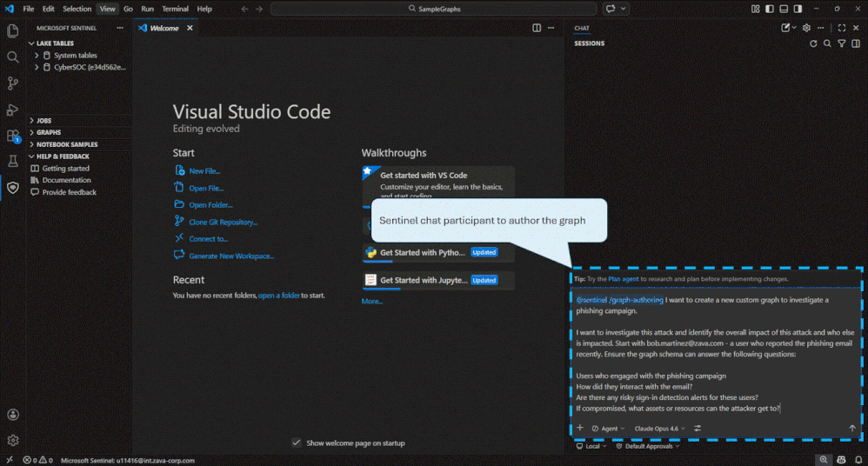Open errors and warnings count in status bar
The width and height of the screenshot is (868, 466).
(x=37, y=460)
